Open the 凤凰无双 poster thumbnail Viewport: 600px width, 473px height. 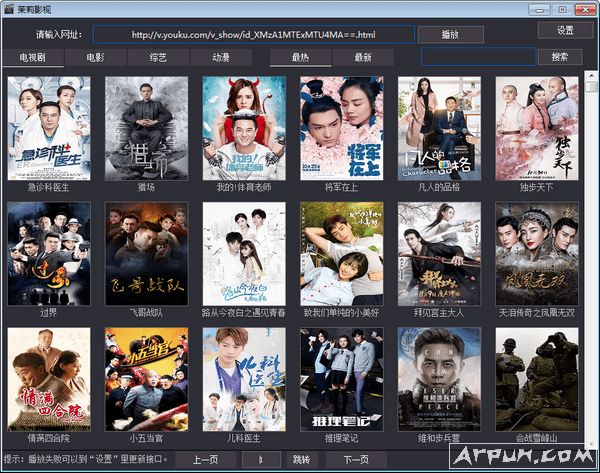point(536,252)
